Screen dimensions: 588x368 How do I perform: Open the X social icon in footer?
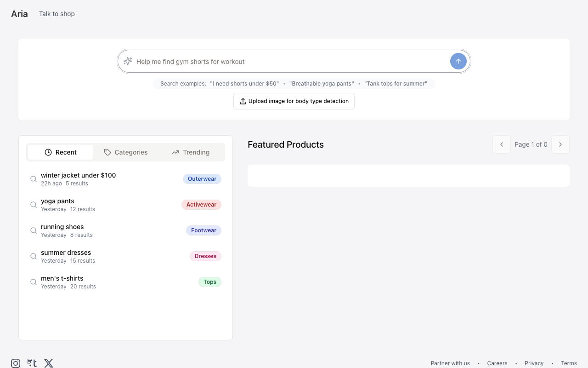click(x=49, y=363)
